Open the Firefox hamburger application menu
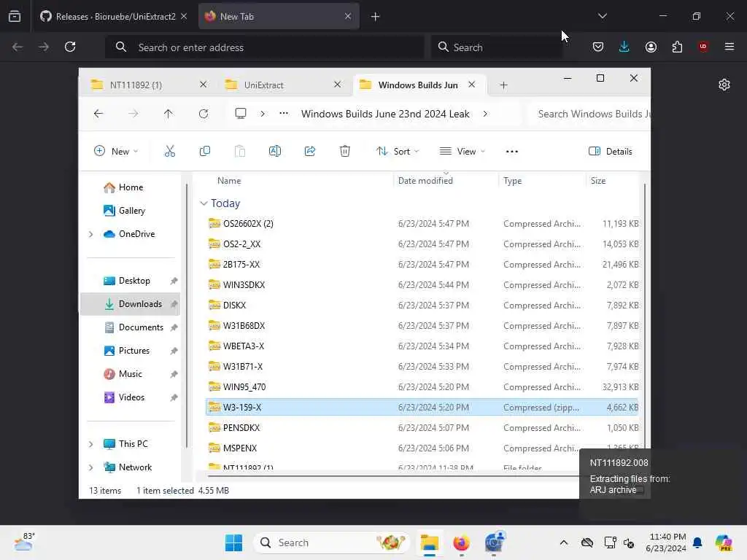The image size is (747, 560). (729, 47)
